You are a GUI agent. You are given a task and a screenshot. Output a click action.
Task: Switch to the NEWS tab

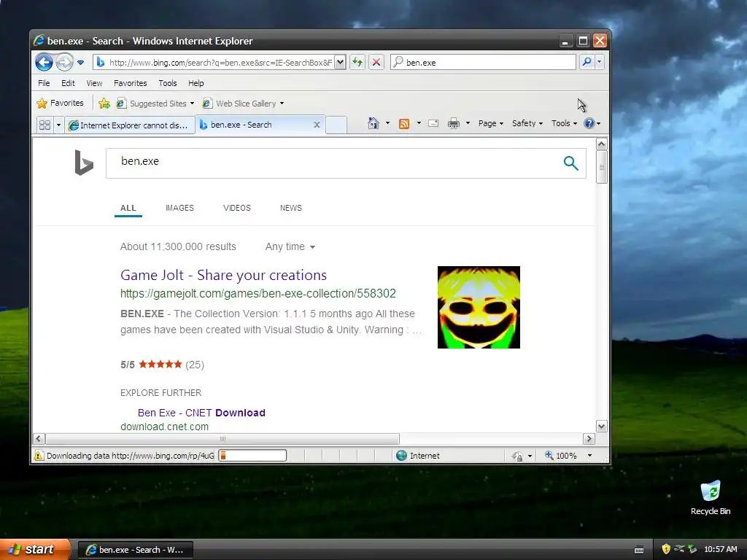[x=290, y=208]
